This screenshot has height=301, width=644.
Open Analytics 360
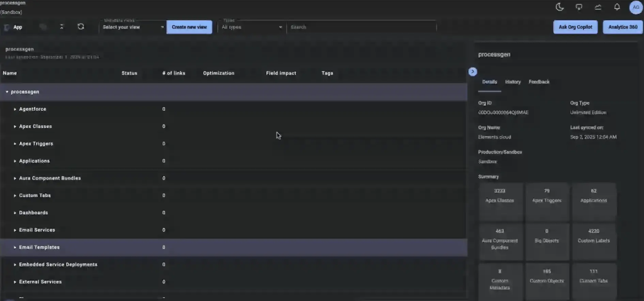623,27
